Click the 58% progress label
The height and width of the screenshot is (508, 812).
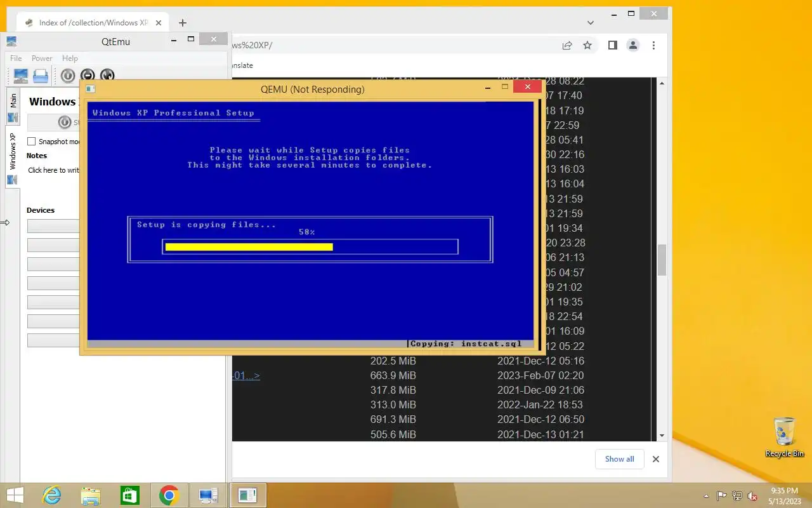click(x=307, y=232)
